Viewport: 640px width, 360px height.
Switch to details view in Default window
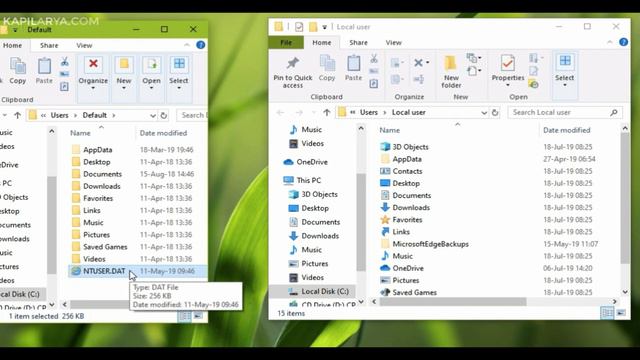[184, 316]
